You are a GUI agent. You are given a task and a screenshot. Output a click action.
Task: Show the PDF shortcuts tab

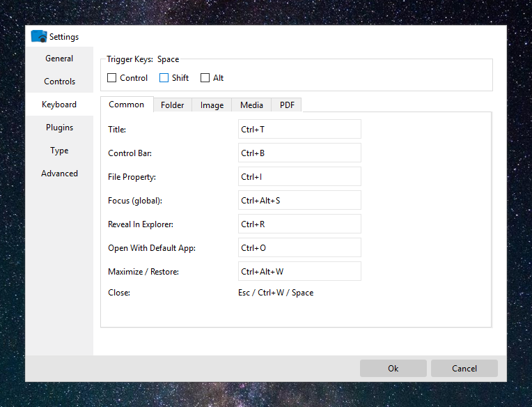[x=287, y=105]
